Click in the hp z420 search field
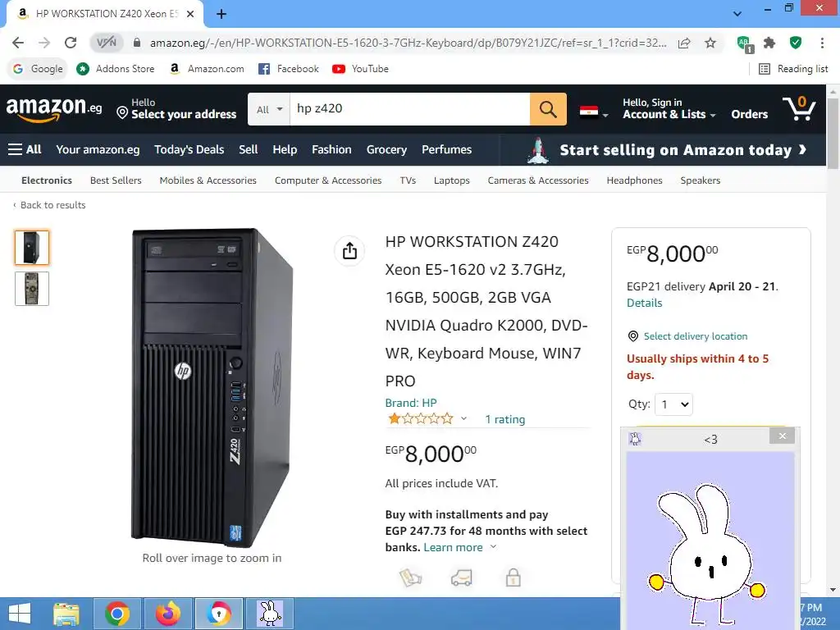 click(410, 109)
